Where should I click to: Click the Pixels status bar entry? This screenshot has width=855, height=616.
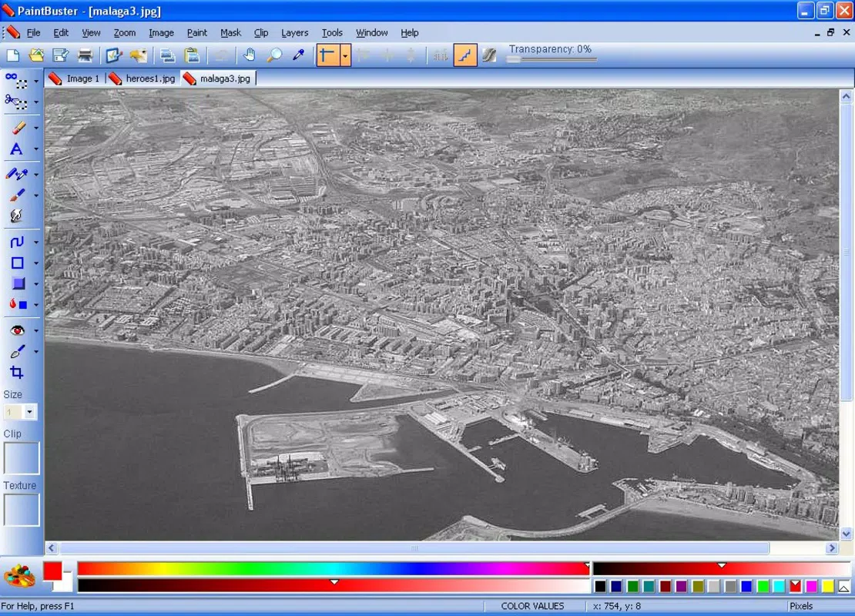click(x=801, y=606)
